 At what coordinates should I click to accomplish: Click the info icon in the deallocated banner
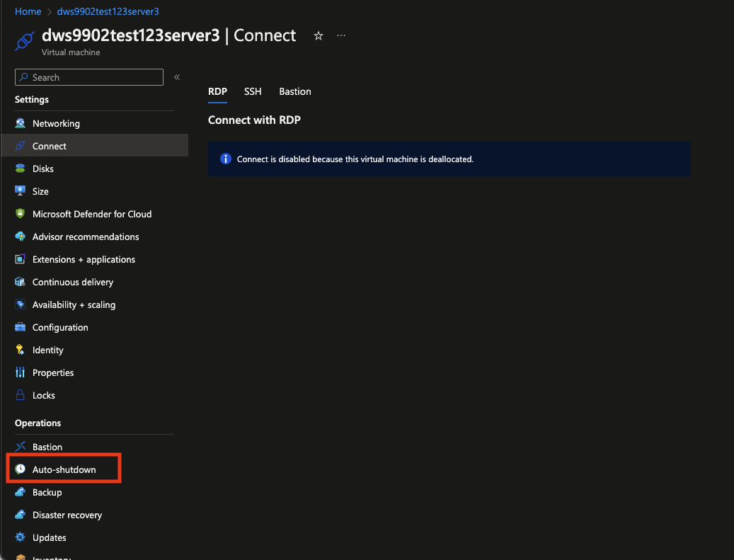(x=226, y=159)
